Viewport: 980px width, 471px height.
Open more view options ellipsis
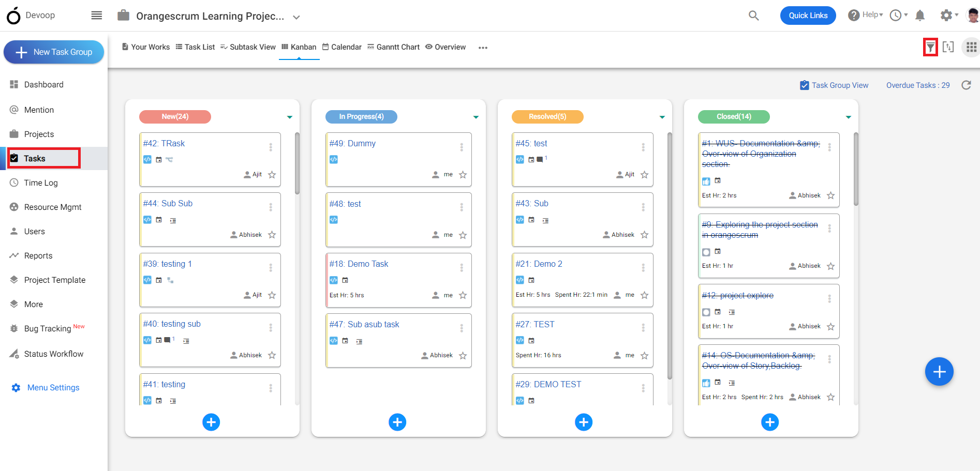483,48
